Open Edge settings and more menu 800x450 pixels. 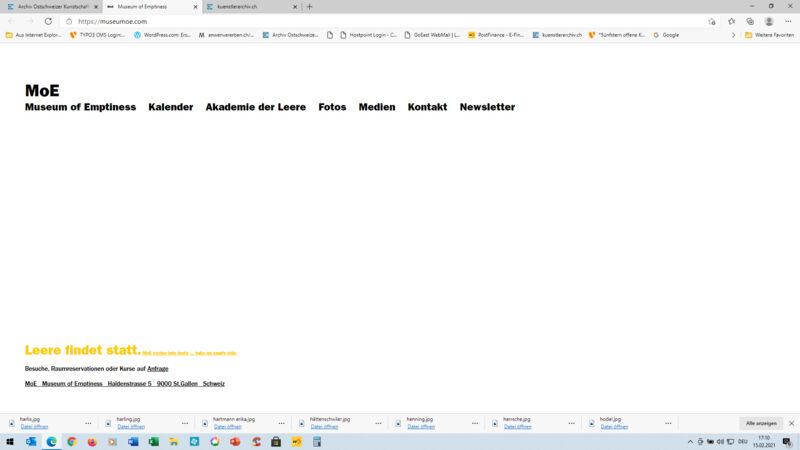pos(788,21)
